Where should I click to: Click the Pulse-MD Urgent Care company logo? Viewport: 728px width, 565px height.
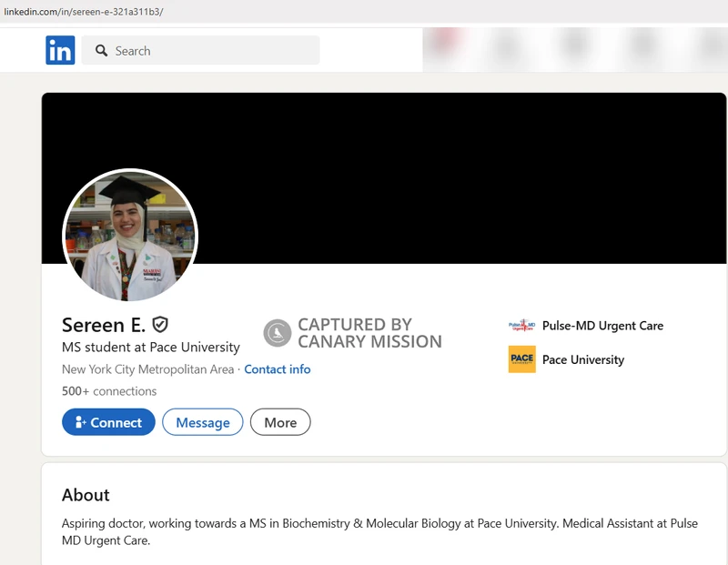[x=521, y=325]
